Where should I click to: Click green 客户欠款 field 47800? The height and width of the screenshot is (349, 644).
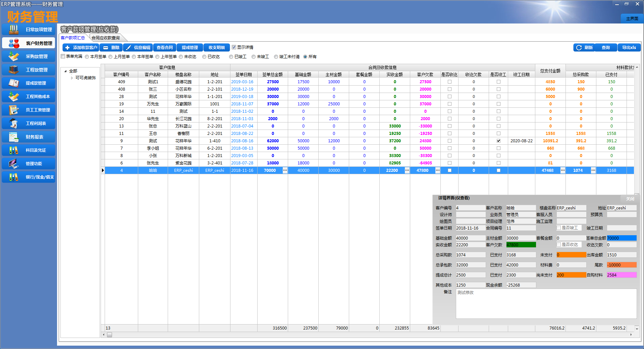point(521,245)
